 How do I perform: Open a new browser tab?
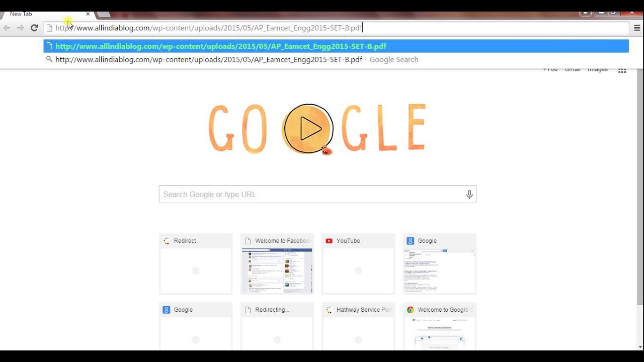(x=104, y=15)
